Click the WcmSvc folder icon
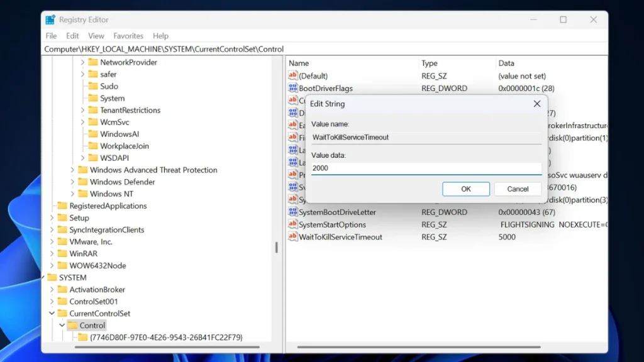Image resolution: width=644 pixels, height=362 pixels. click(93, 122)
